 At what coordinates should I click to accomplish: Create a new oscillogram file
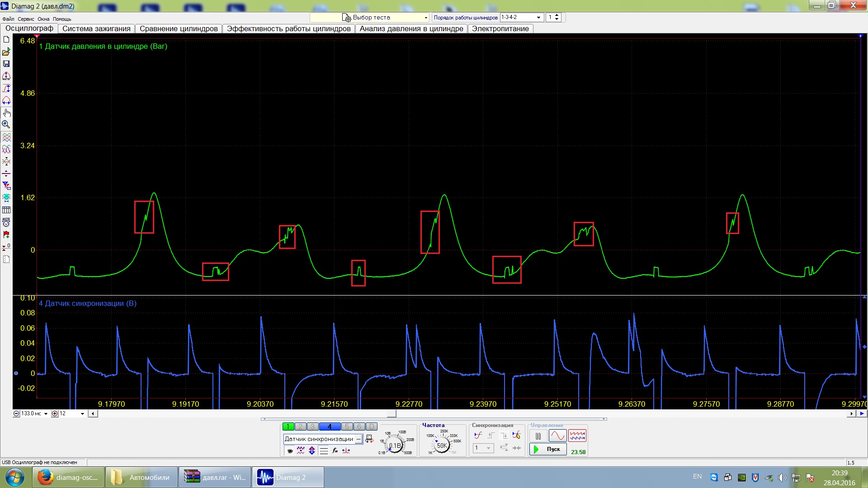(x=6, y=39)
